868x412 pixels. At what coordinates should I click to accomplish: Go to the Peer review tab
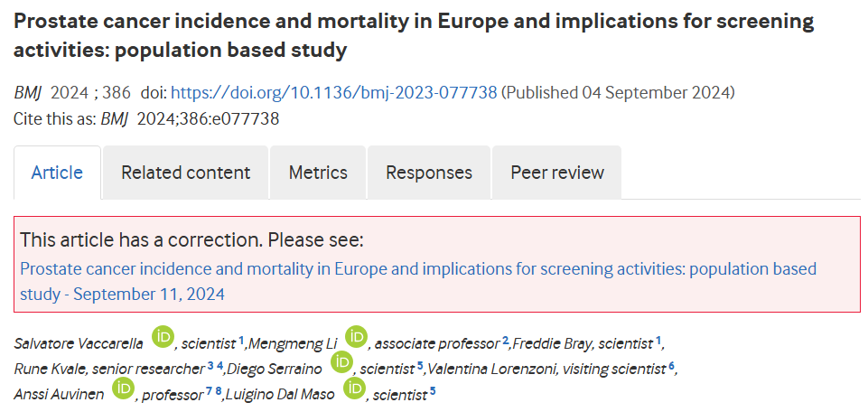click(557, 173)
